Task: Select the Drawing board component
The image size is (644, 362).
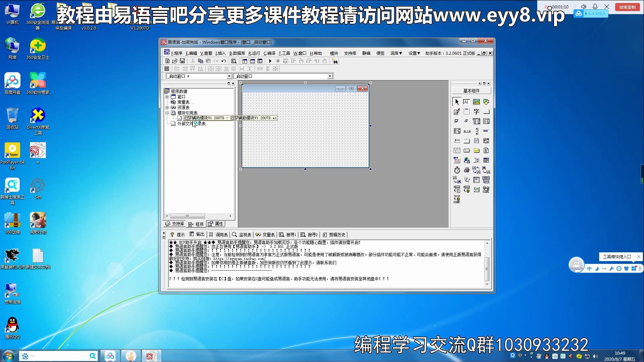Action: coord(457,111)
